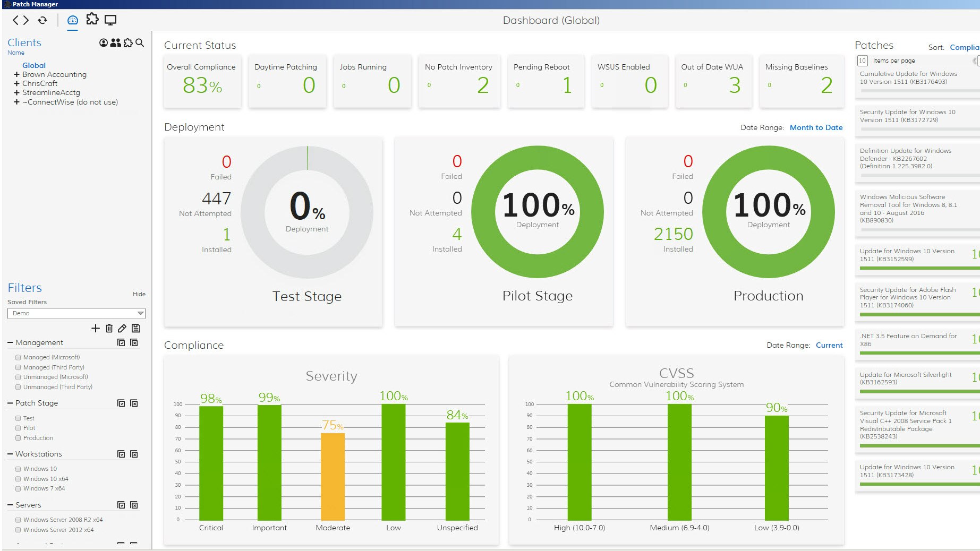Image resolution: width=980 pixels, height=551 pixels.
Task: Select the Global item in Clients tree
Action: tap(34, 65)
